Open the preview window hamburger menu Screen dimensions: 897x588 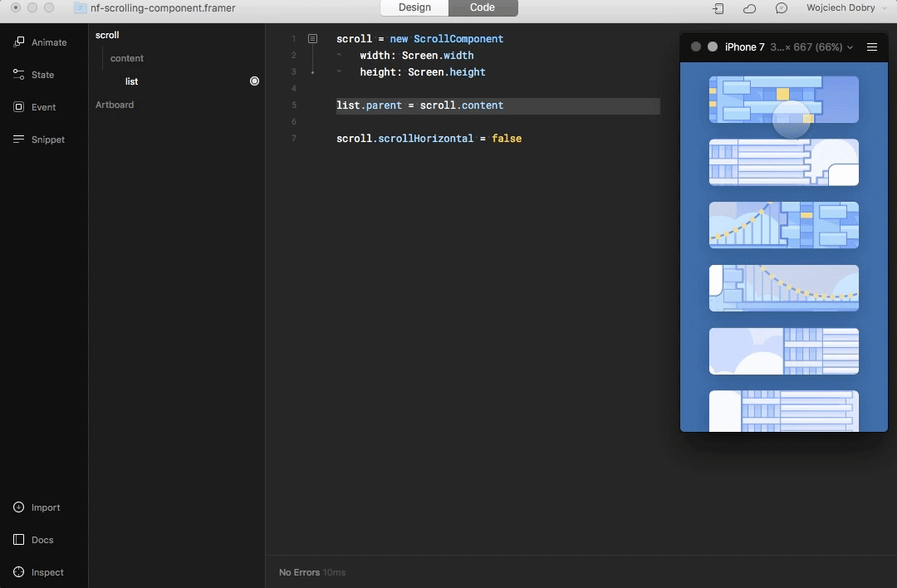click(872, 47)
